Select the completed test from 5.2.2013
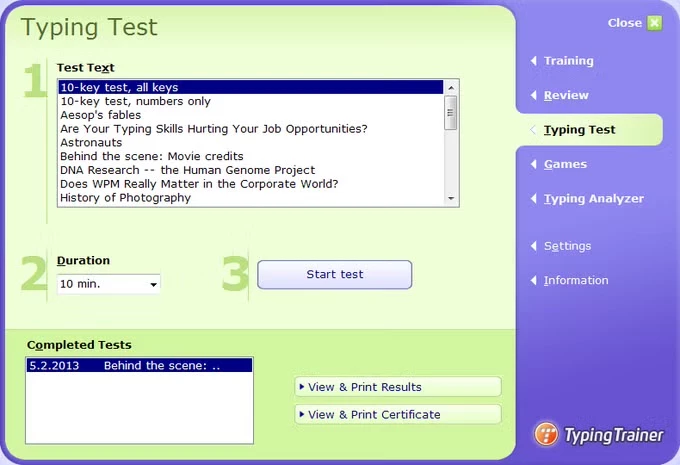This screenshot has height=465, width=680. [139, 366]
